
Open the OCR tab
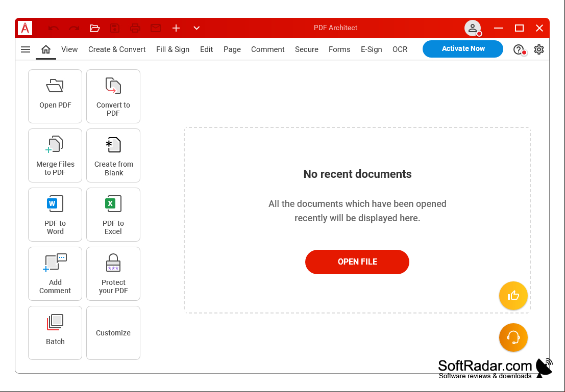coord(400,49)
